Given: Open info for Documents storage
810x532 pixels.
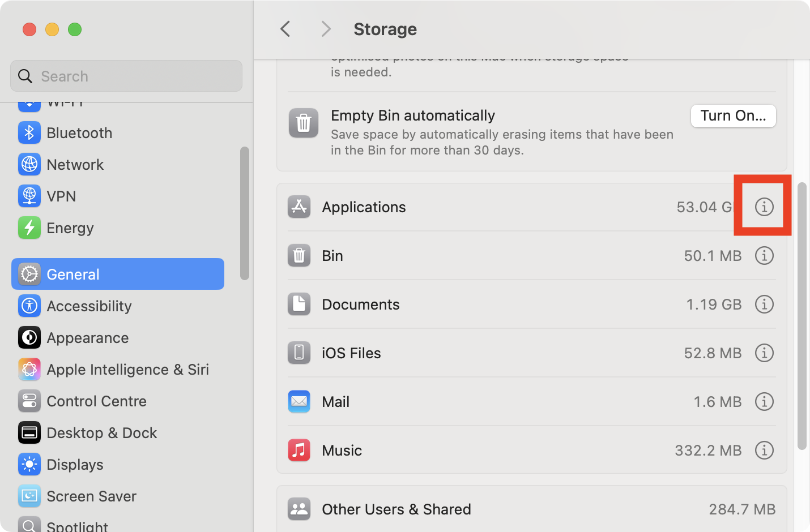Looking at the screenshot, I should tap(764, 304).
